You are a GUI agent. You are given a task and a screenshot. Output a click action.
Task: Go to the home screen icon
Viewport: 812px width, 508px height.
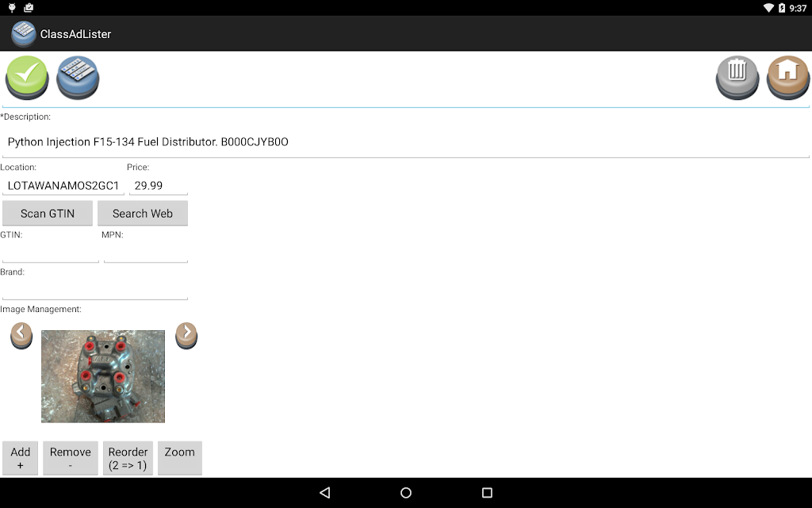pyautogui.click(x=787, y=78)
